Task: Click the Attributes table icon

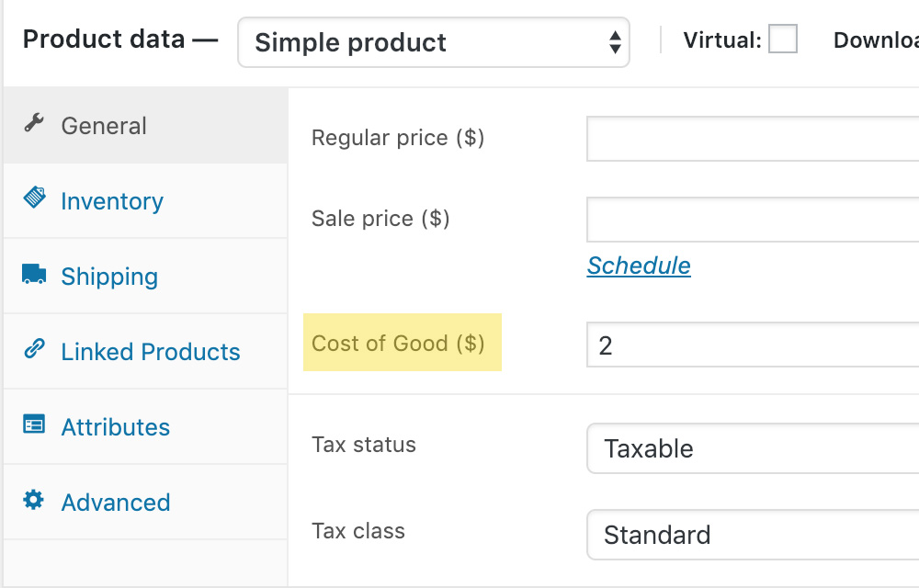Action: (34, 425)
